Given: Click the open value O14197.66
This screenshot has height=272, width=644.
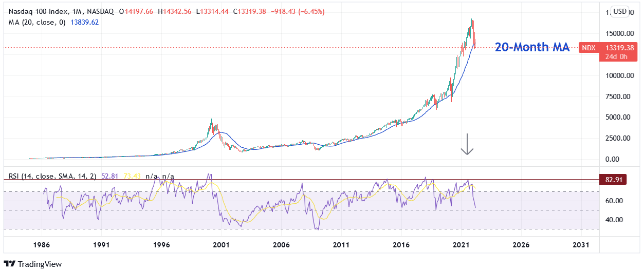Looking at the screenshot, I should click(x=136, y=12).
